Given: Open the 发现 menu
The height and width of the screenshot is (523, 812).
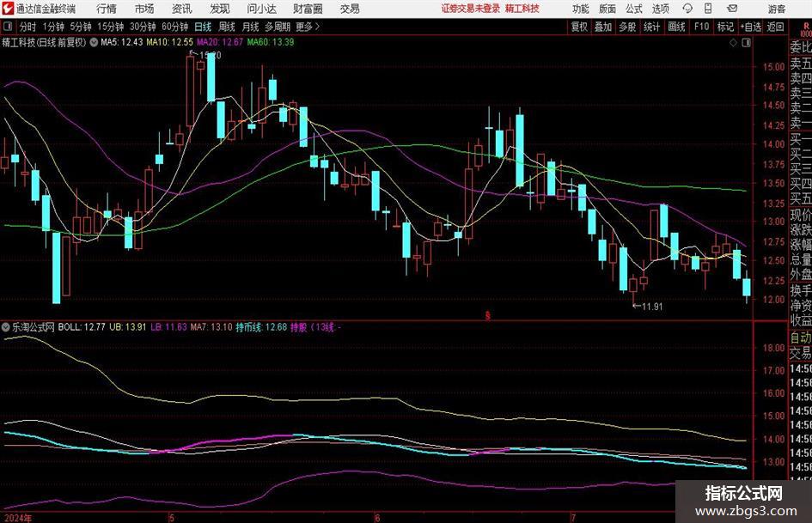Looking at the screenshot, I should 220,9.
